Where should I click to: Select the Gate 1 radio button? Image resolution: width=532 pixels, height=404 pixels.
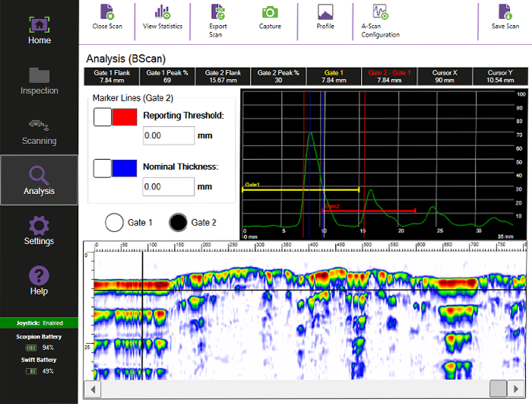click(x=115, y=222)
